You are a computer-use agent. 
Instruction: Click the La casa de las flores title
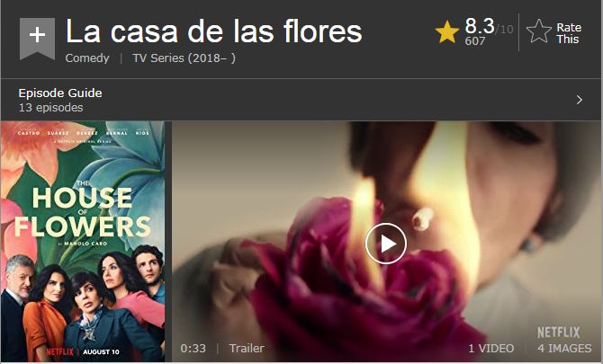point(214,31)
